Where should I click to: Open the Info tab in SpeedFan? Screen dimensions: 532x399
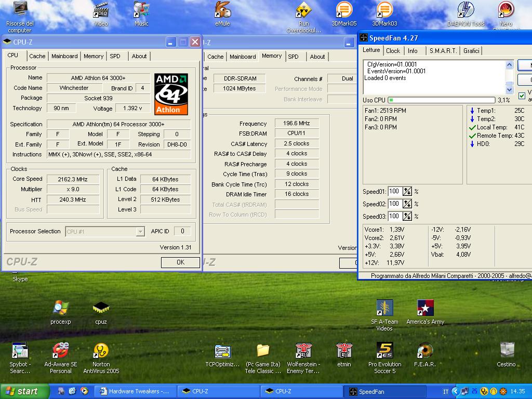click(413, 50)
